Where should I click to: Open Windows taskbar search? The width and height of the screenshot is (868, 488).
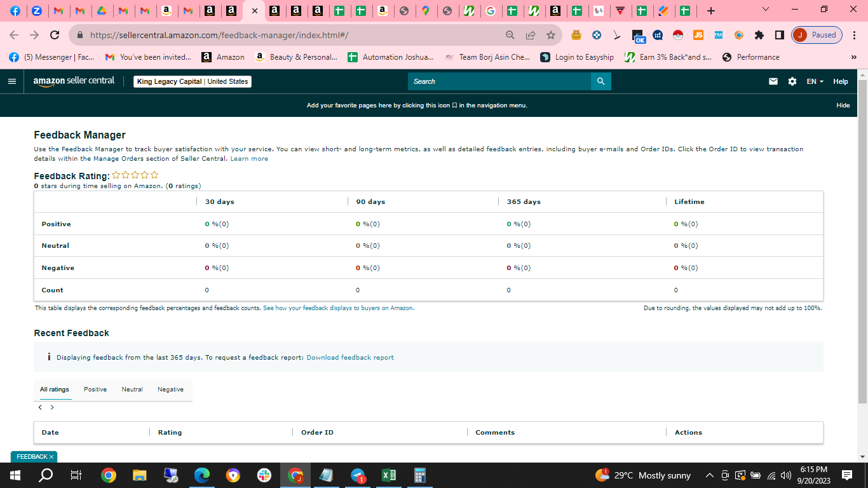pyautogui.click(x=46, y=475)
